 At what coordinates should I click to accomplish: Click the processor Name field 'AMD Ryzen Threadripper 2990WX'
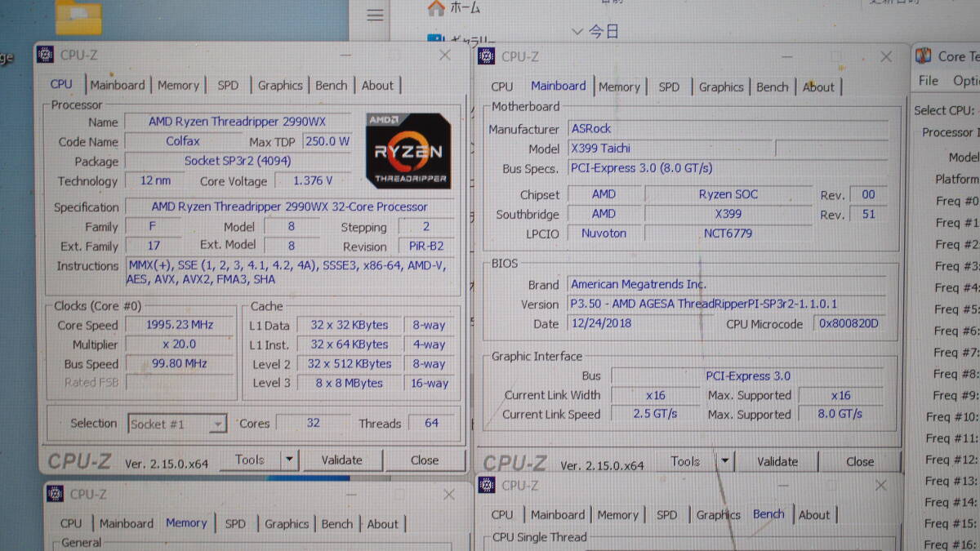[x=237, y=122]
